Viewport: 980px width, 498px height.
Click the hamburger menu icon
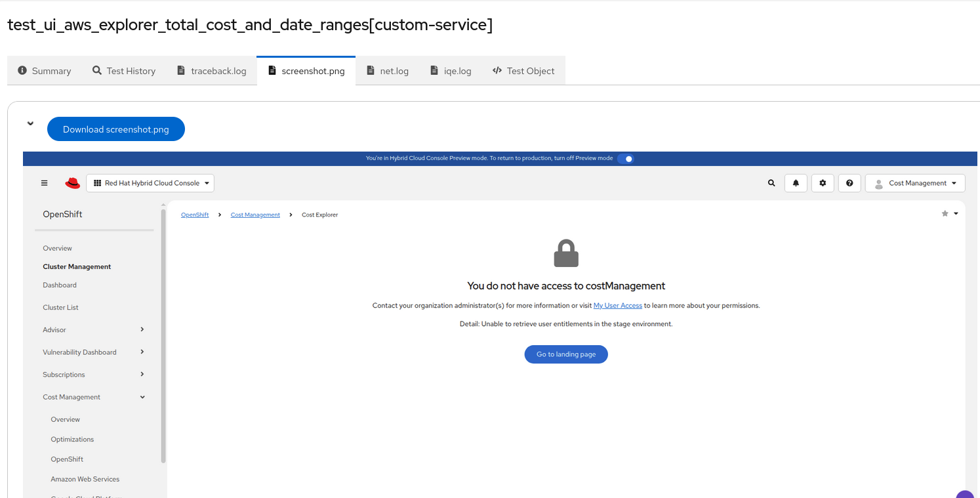(x=44, y=183)
